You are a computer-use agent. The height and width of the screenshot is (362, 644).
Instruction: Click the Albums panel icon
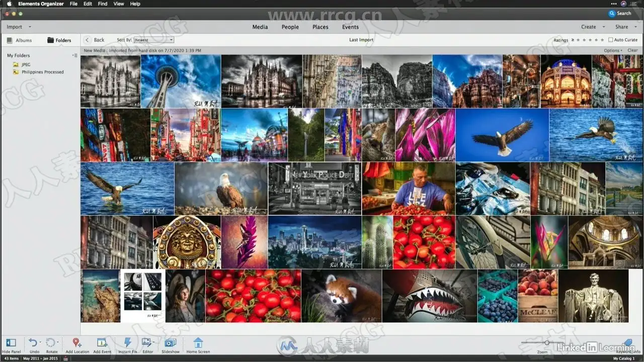[10, 40]
